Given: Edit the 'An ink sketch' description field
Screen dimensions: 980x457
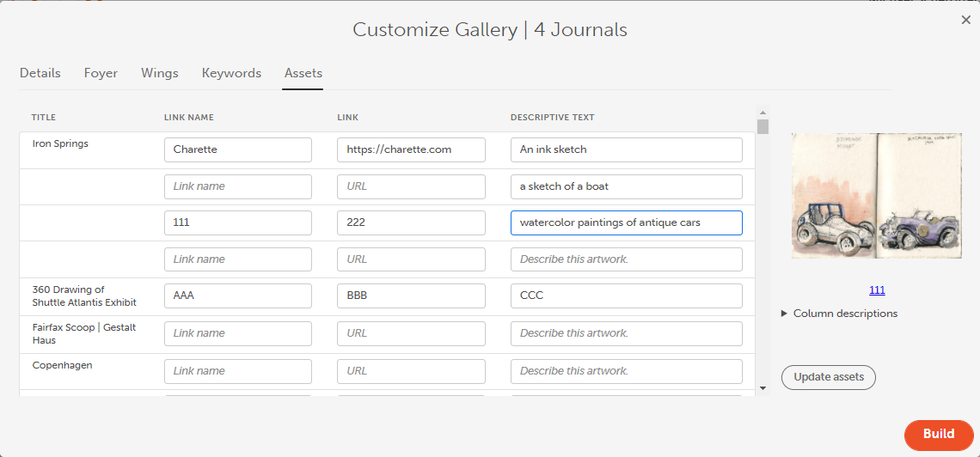Looking at the screenshot, I should point(626,149).
